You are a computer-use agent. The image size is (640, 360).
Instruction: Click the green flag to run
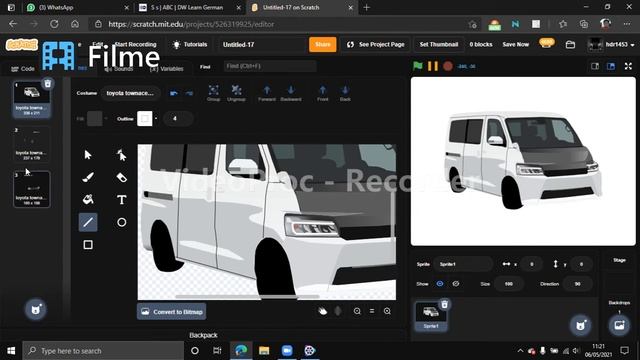(418, 66)
